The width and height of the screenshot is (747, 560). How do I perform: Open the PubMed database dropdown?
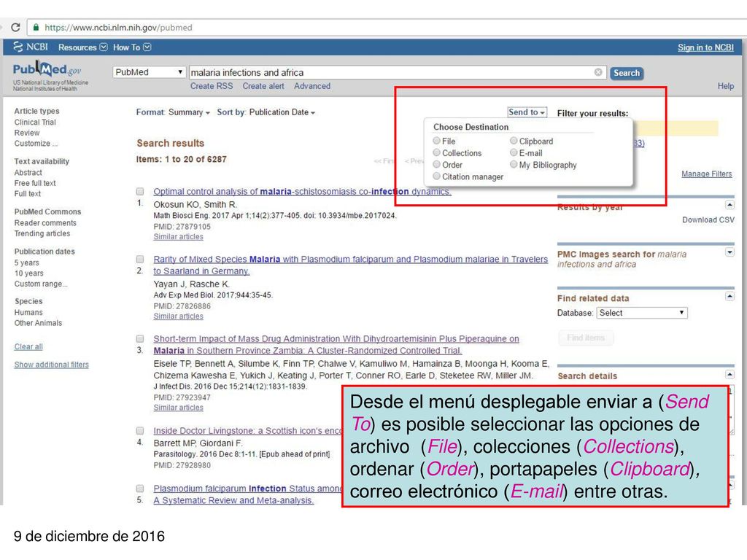click(149, 72)
